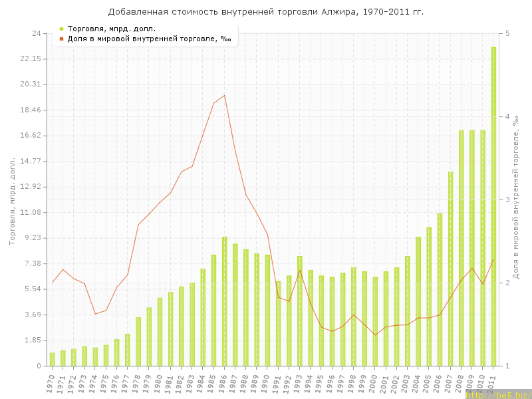This screenshot has height=399, width=532.
Task: Click the green bar for 1970
Action: [x=53, y=359]
